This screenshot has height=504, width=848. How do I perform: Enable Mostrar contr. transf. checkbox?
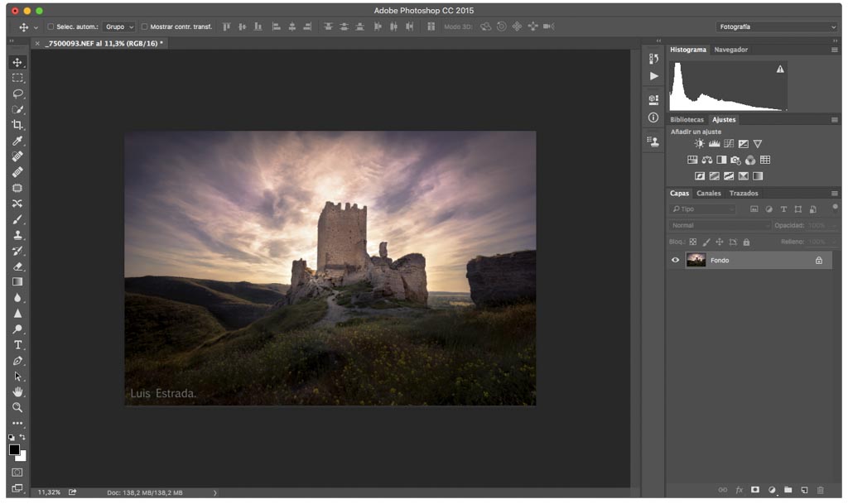[x=144, y=27]
